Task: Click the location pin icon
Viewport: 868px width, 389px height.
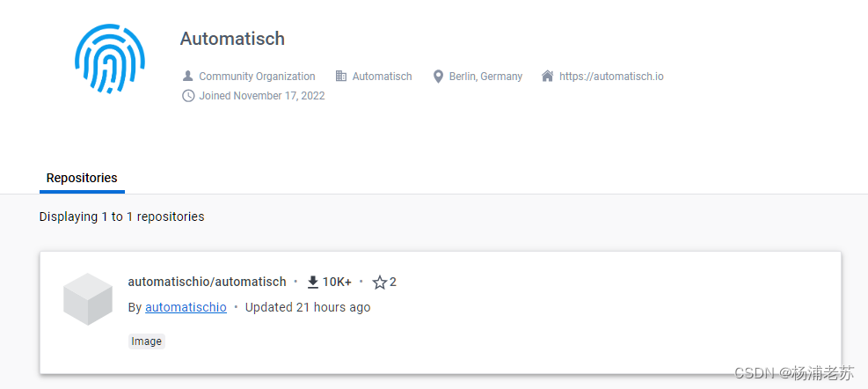Action: tap(438, 77)
